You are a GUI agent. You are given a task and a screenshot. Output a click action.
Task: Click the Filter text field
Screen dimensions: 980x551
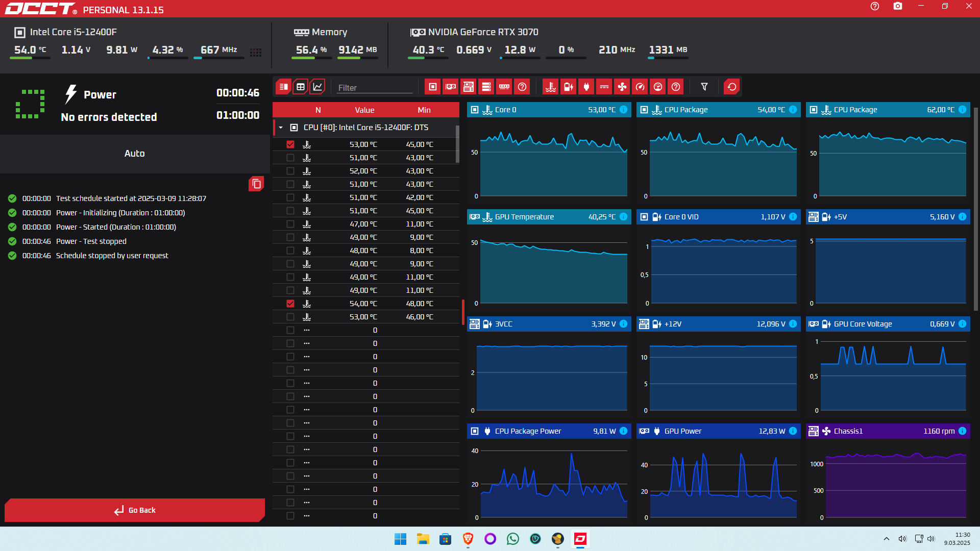(x=375, y=88)
